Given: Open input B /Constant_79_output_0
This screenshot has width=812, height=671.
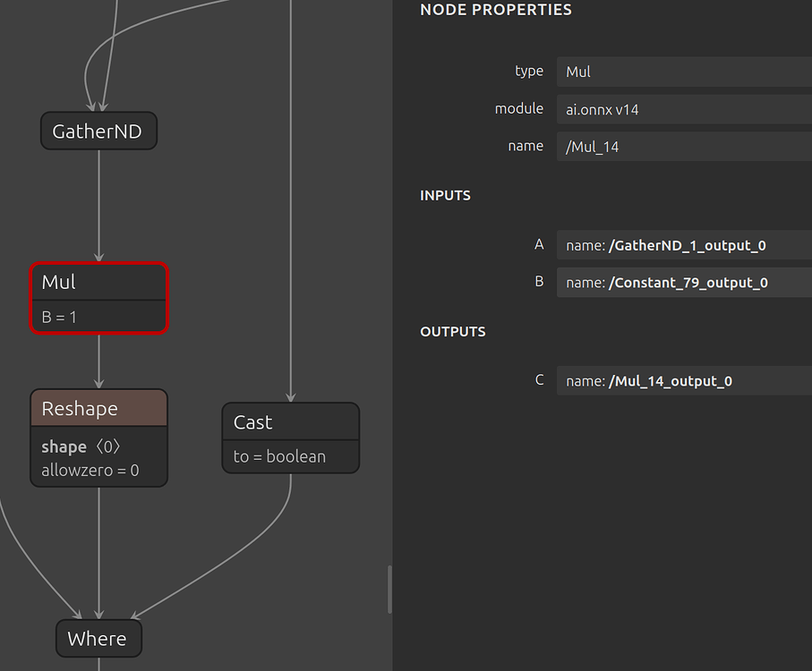Looking at the screenshot, I should (x=683, y=282).
